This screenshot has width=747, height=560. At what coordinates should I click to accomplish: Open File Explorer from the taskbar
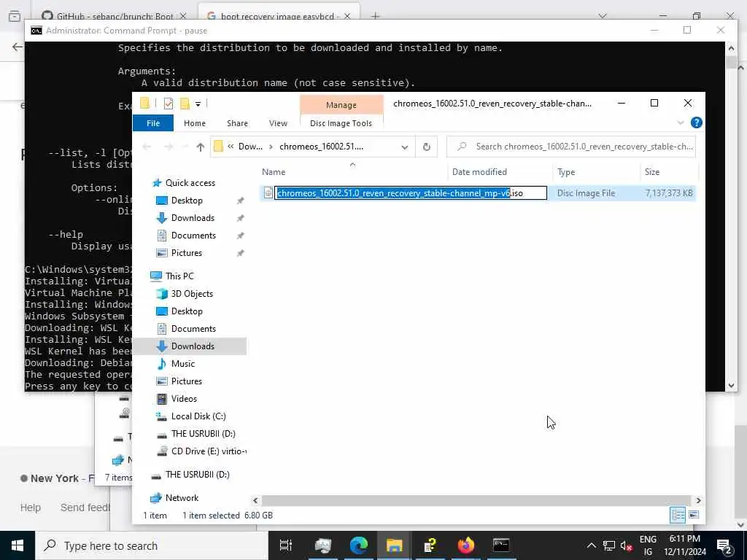[x=395, y=545]
